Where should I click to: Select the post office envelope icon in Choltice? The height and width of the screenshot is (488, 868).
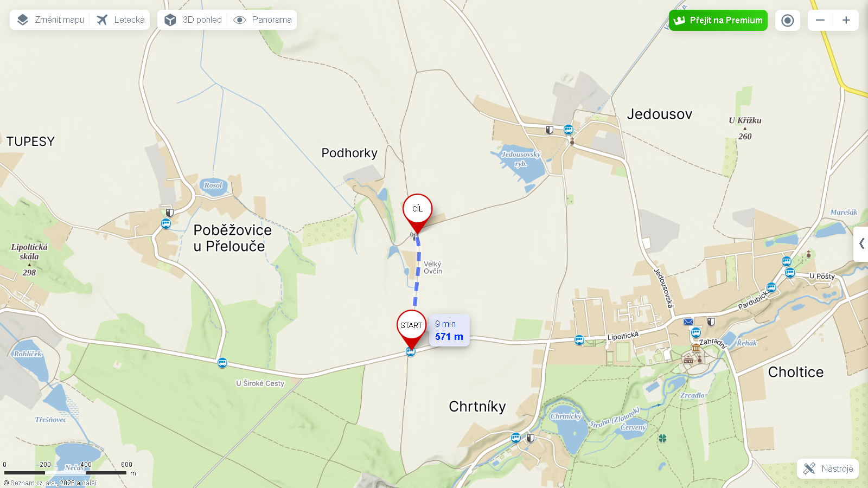pyautogui.click(x=688, y=322)
